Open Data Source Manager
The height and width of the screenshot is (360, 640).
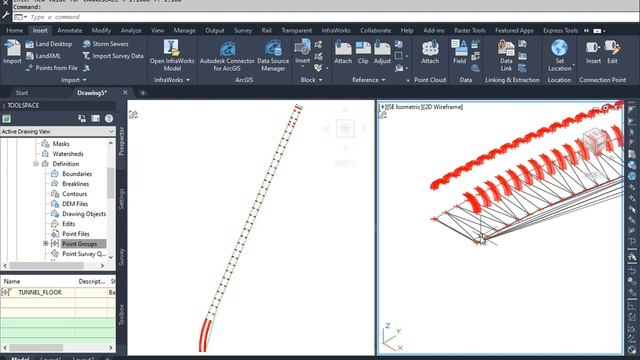pos(273,55)
